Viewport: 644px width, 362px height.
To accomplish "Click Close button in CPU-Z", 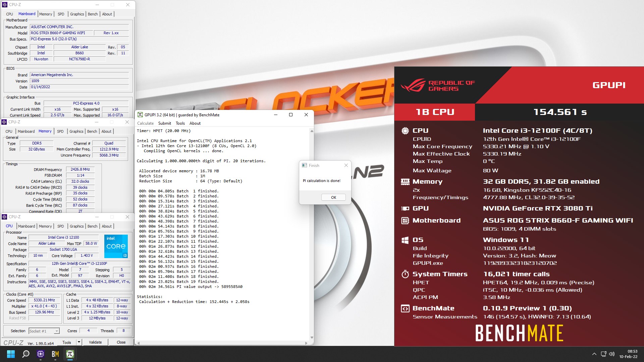I will [x=121, y=342].
